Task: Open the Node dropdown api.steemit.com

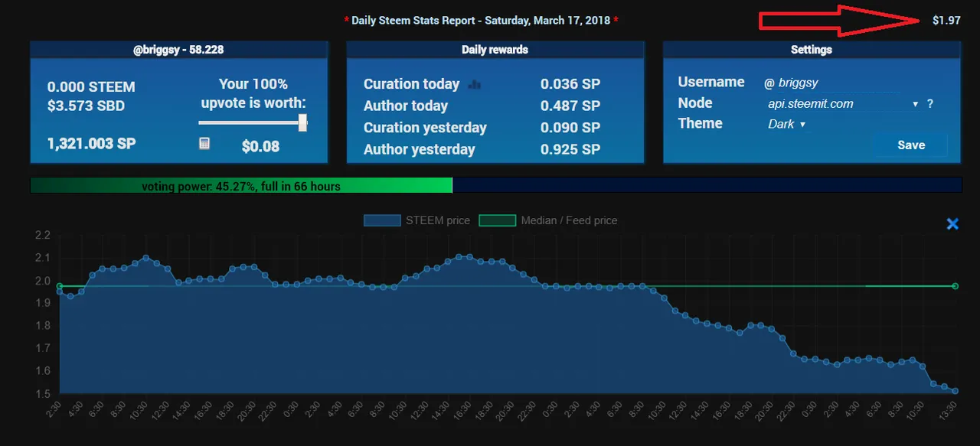Action: tap(843, 104)
